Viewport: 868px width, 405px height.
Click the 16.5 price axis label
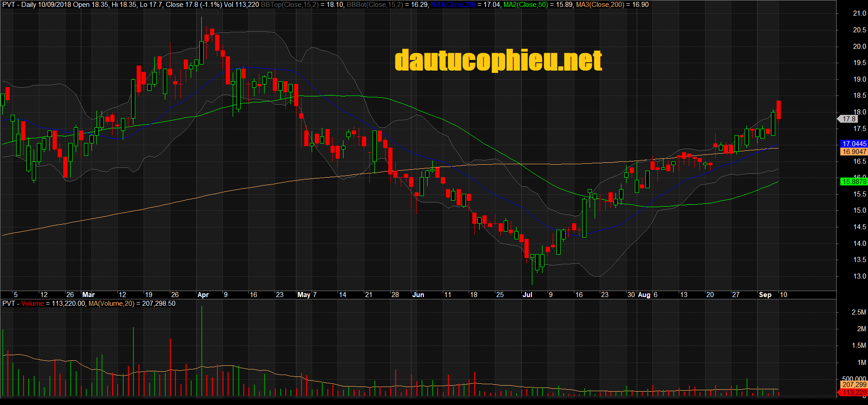click(x=860, y=161)
